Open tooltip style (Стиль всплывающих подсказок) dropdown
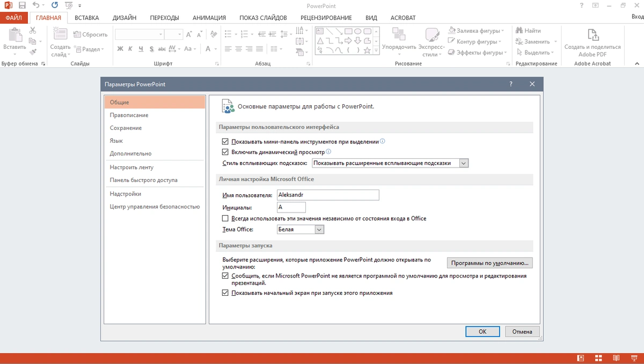Image resolution: width=644 pixels, height=364 pixels. (x=464, y=163)
